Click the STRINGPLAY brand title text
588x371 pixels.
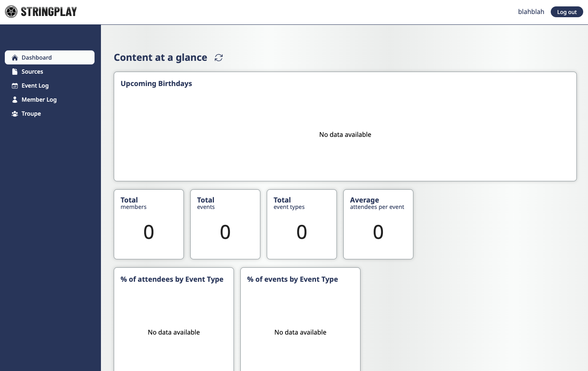49,12
